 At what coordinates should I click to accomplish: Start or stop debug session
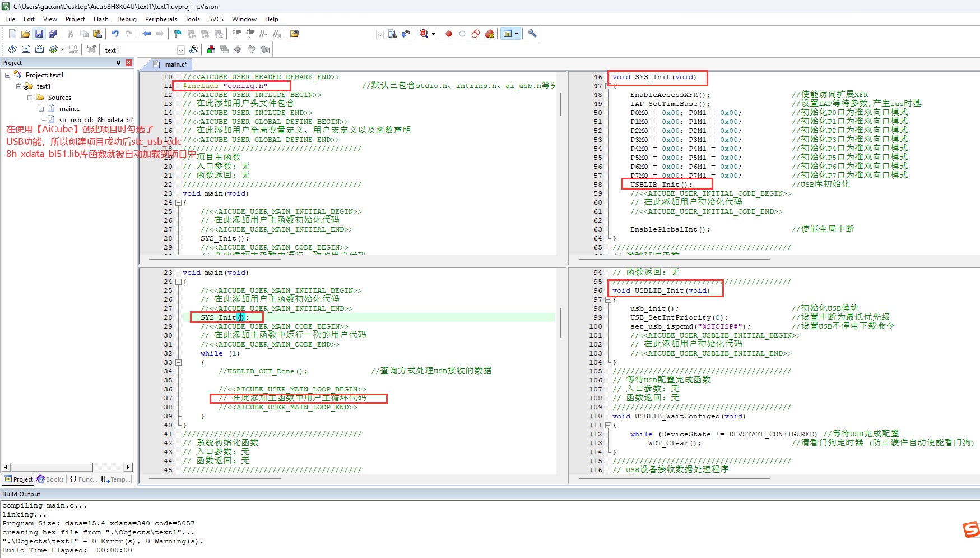tap(424, 34)
